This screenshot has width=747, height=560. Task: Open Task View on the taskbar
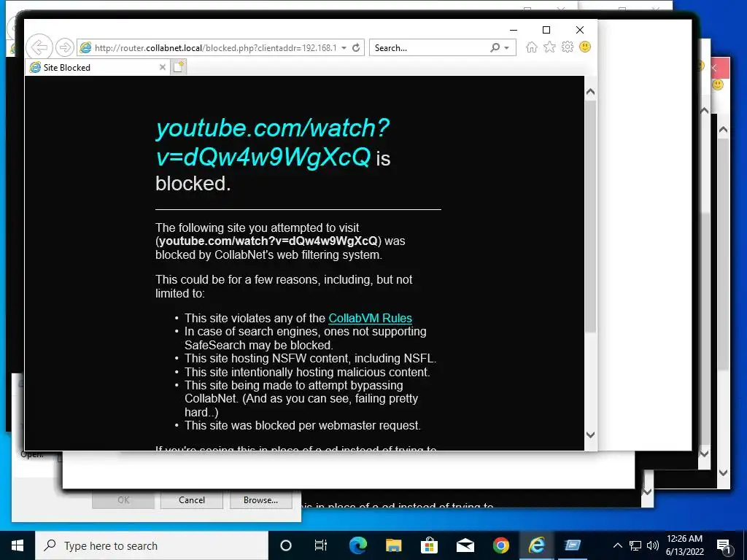point(321,545)
